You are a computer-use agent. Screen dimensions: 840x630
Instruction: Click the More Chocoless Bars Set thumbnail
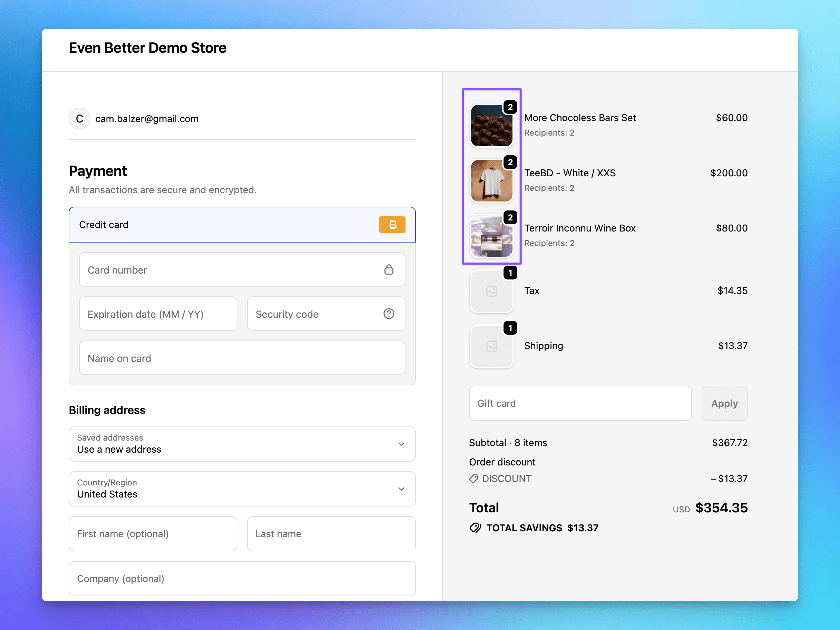(x=491, y=126)
